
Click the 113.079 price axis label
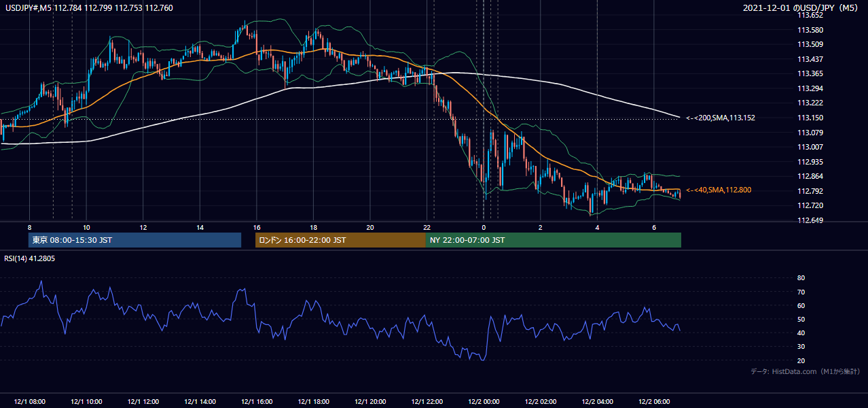coord(810,132)
